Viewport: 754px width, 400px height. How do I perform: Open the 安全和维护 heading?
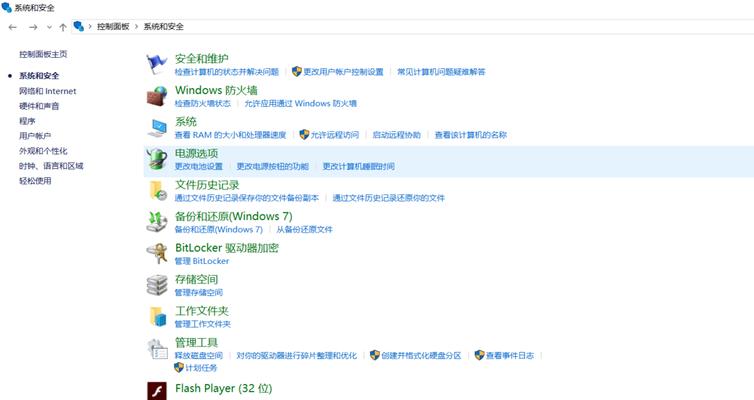[201, 59]
